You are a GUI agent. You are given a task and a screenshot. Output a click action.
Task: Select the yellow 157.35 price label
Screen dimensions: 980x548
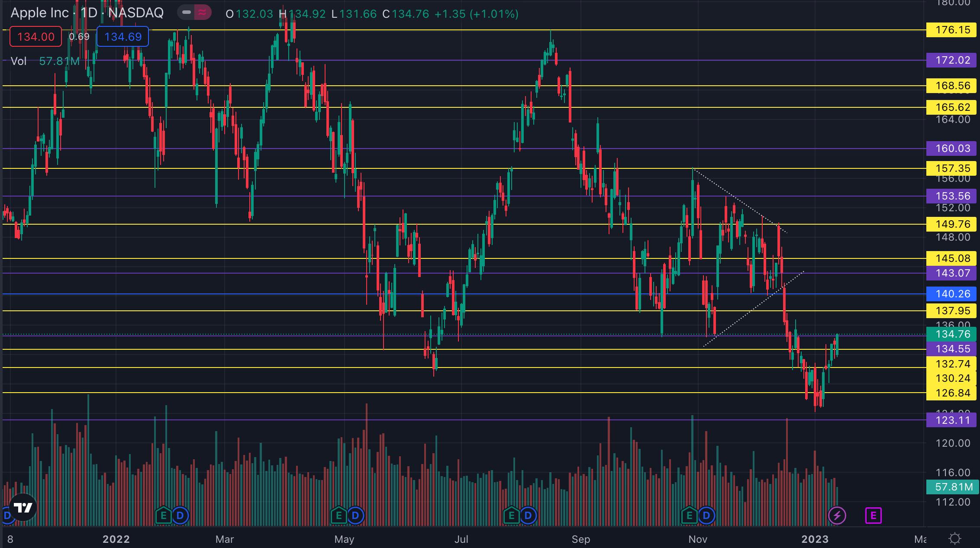point(951,168)
